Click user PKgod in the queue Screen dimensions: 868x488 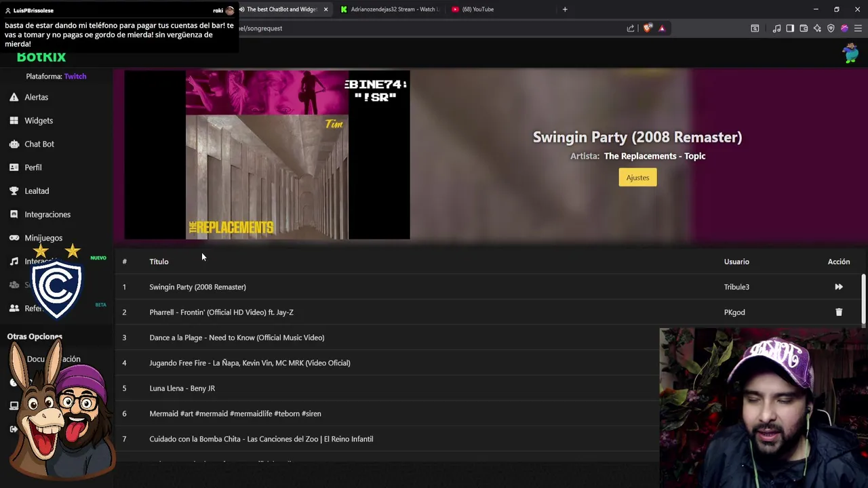(x=734, y=312)
